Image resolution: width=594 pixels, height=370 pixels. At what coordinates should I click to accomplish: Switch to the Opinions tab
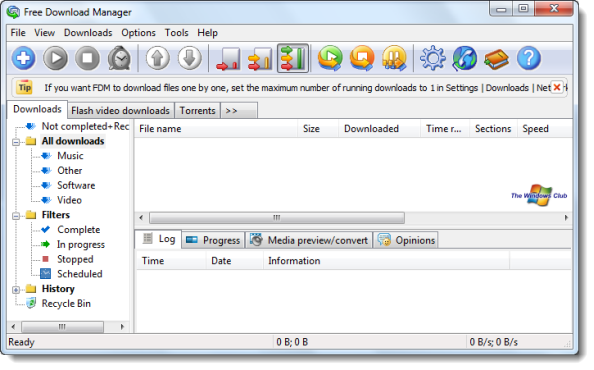tap(406, 240)
